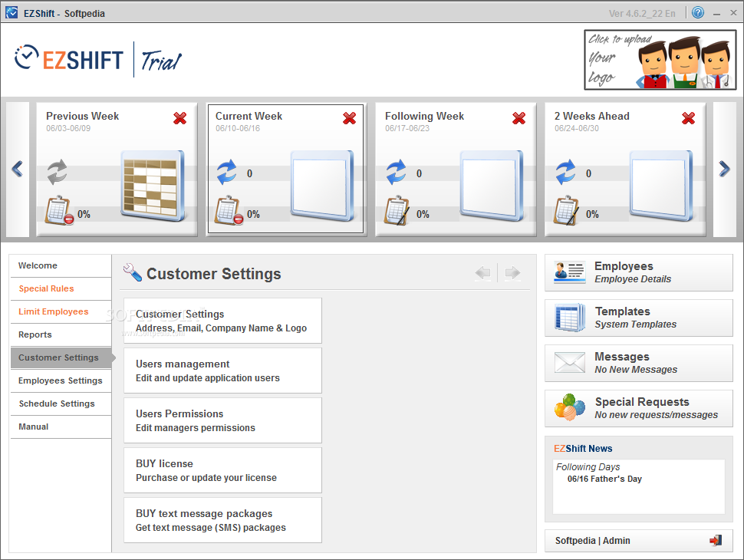744x560 pixels.
Task: Click the Customer Settings wrench icon
Action: (x=133, y=272)
